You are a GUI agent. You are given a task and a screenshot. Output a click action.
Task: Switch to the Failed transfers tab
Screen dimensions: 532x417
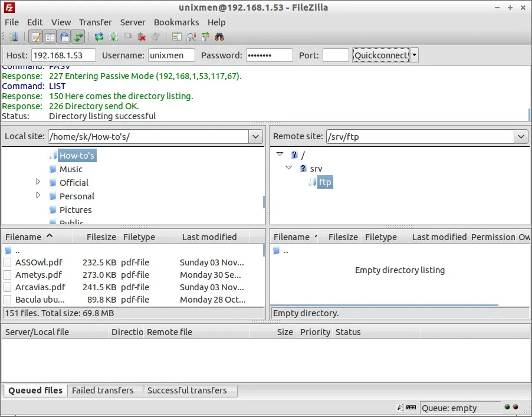(103, 390)
